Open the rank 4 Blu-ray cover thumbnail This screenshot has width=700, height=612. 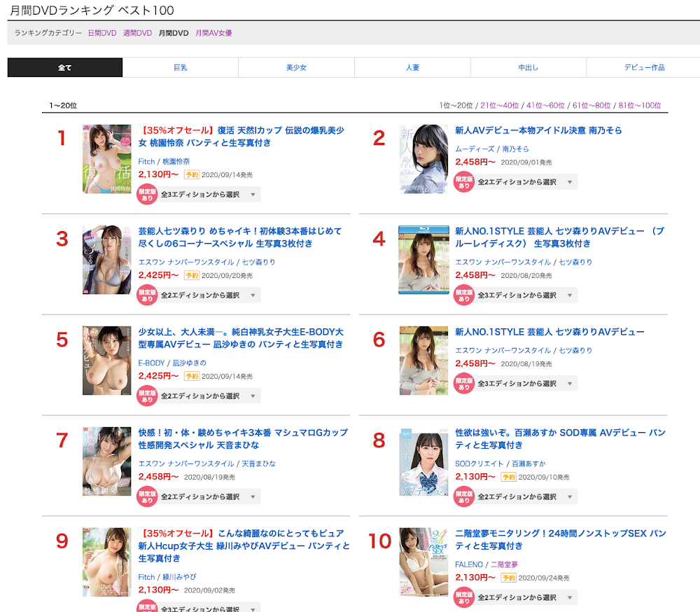423,260
